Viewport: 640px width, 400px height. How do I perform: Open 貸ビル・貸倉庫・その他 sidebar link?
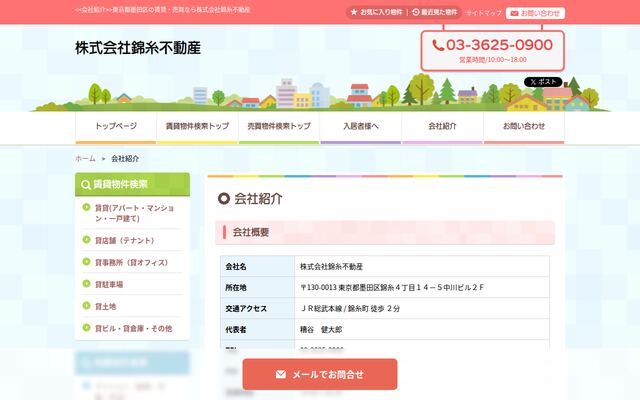pyautogui.click(x=133, y=329)
